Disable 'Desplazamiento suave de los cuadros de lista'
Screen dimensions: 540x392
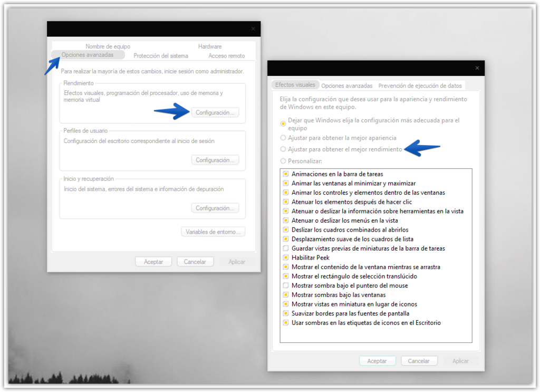(286, 239)
